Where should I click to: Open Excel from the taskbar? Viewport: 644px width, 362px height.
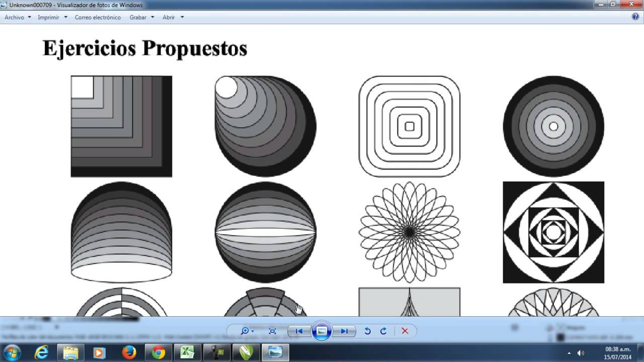point(188,353)
